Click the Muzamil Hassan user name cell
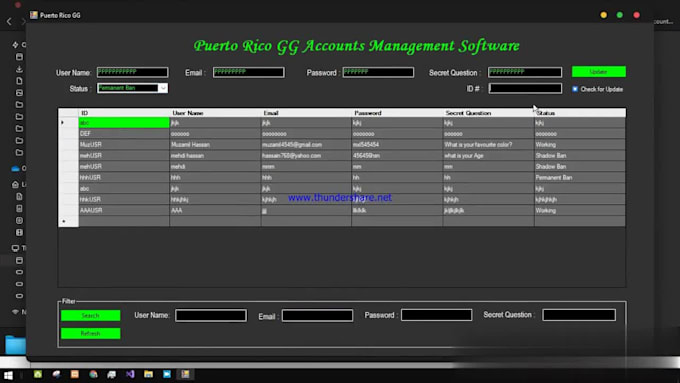The width and height of the screenshot is (680, 383). pyautogui.click(x=215, y=144)
